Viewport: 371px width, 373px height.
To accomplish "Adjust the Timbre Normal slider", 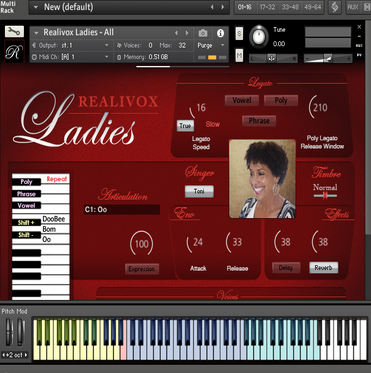I will [325, 196].
